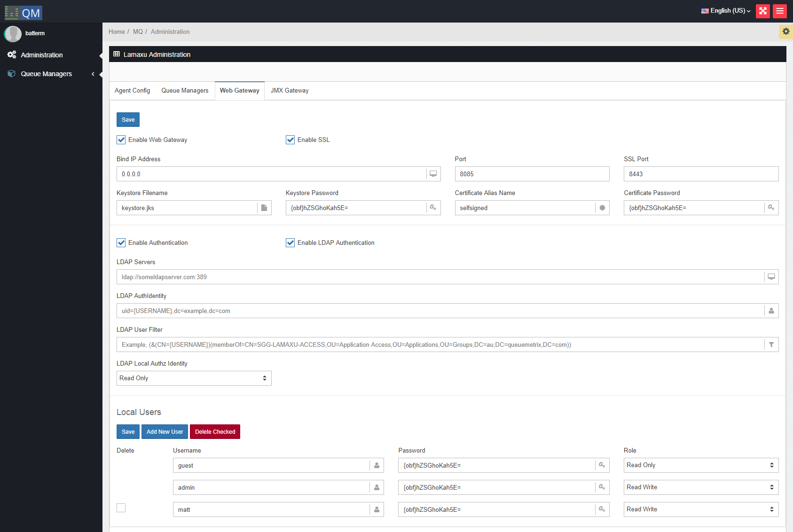Open the Role dropdown for guest user
The width and height of the screenshot is (793, 532).
coord(700,465)
